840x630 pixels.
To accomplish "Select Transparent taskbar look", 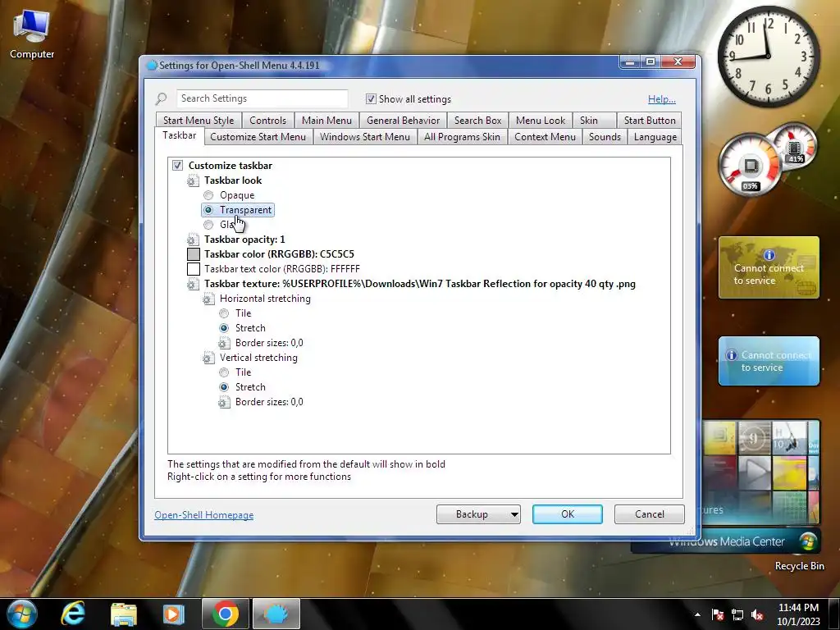I will [x=208, y=210].
